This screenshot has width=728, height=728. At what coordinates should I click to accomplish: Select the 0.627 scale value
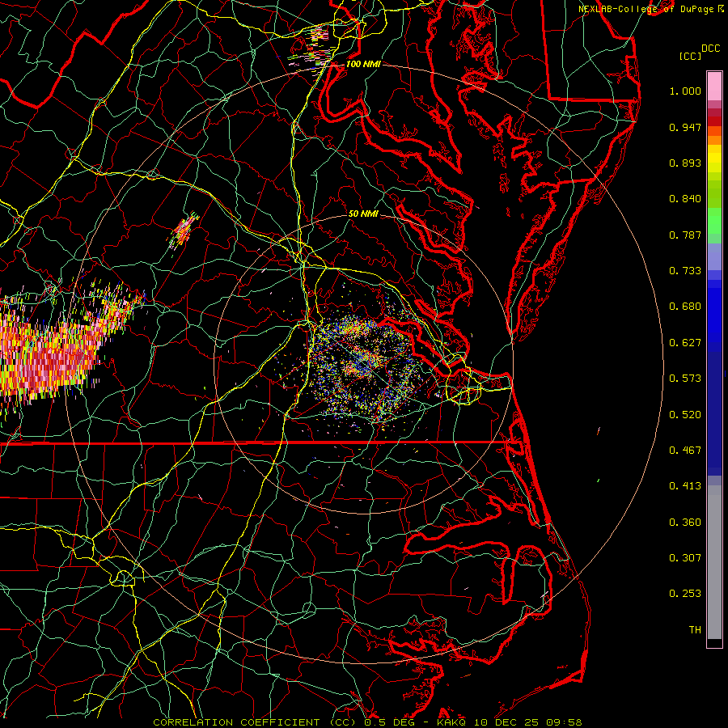pos(685,343)
